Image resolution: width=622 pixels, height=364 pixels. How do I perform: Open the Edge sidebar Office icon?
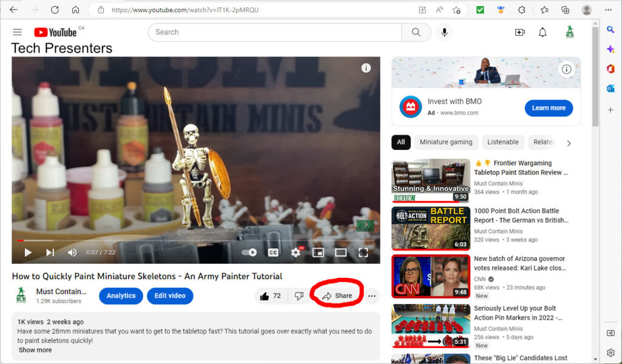(610, 69)
